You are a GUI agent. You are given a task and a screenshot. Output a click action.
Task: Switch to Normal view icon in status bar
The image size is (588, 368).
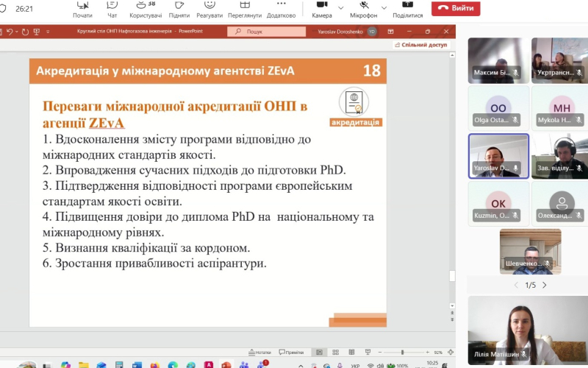(x=319, y=353)
